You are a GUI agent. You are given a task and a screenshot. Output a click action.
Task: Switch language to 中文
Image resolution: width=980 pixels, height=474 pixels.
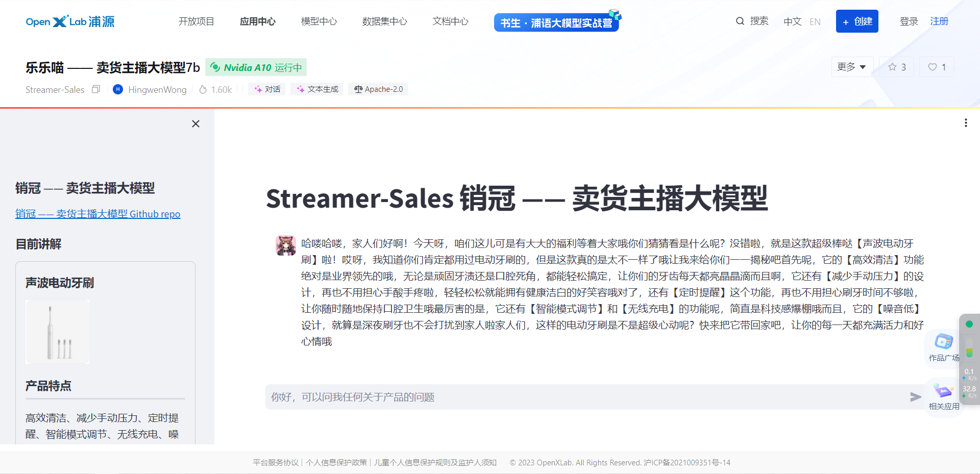792,21
